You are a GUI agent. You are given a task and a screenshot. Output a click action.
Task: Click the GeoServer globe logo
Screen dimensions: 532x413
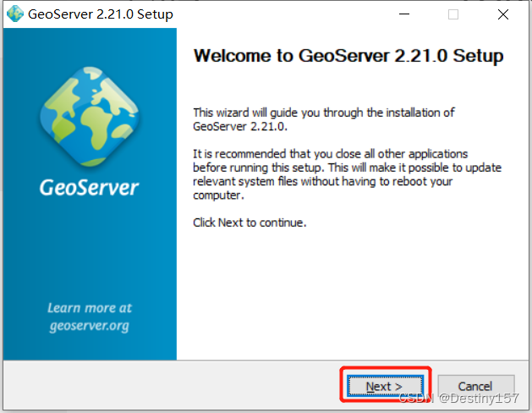[x=90, y=117]
